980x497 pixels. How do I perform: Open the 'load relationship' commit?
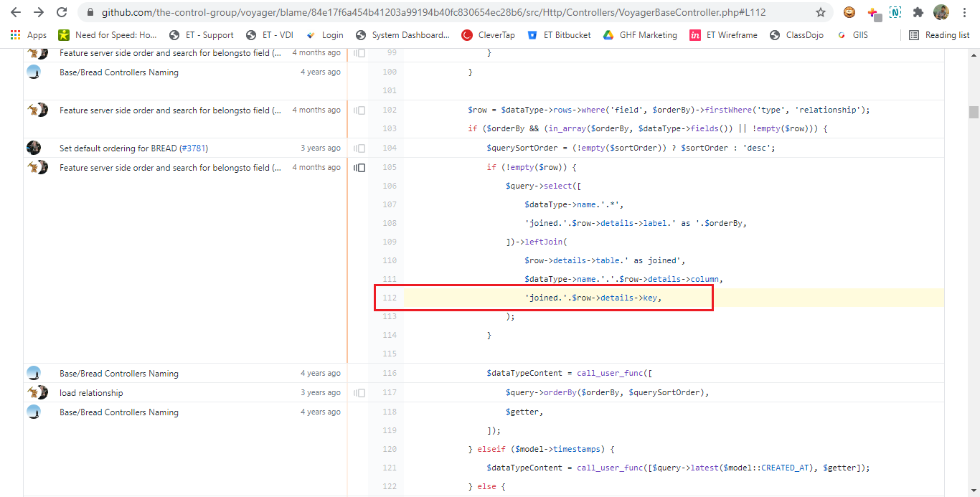coord(91,393)
